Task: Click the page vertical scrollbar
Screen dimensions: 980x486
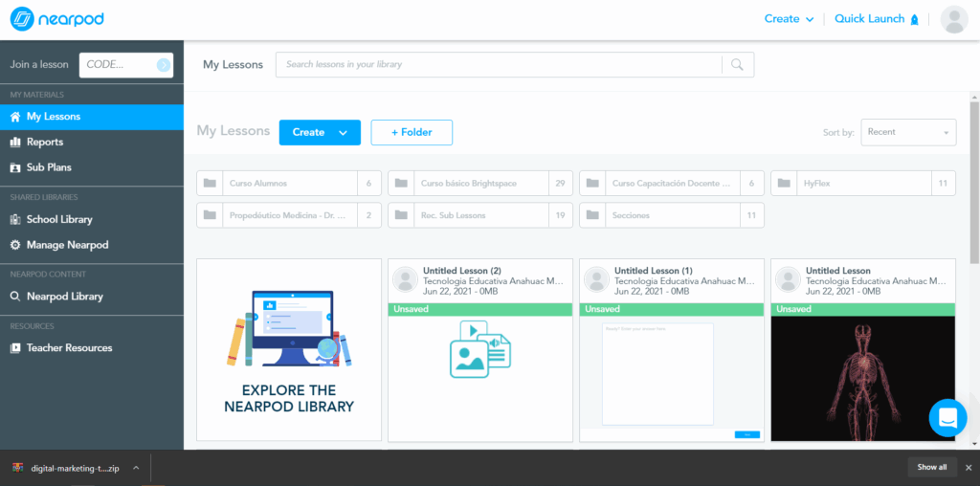Action: 974,191
